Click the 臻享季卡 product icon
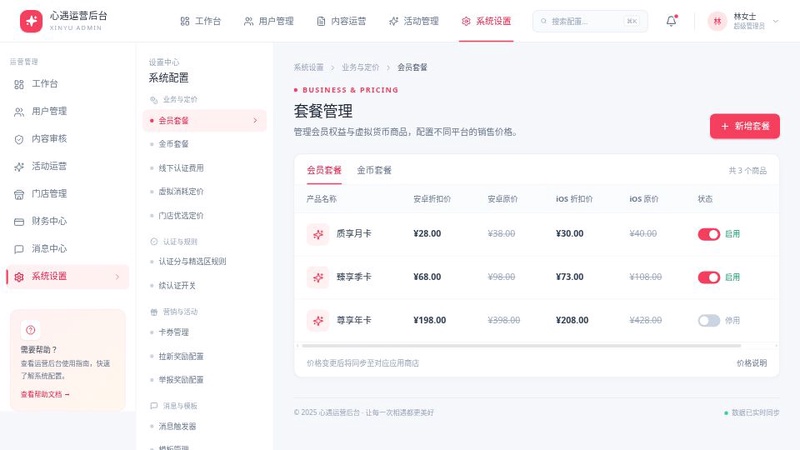Viewport: 800px width, 450px height. pyautogui.click(x=318, y=278)
